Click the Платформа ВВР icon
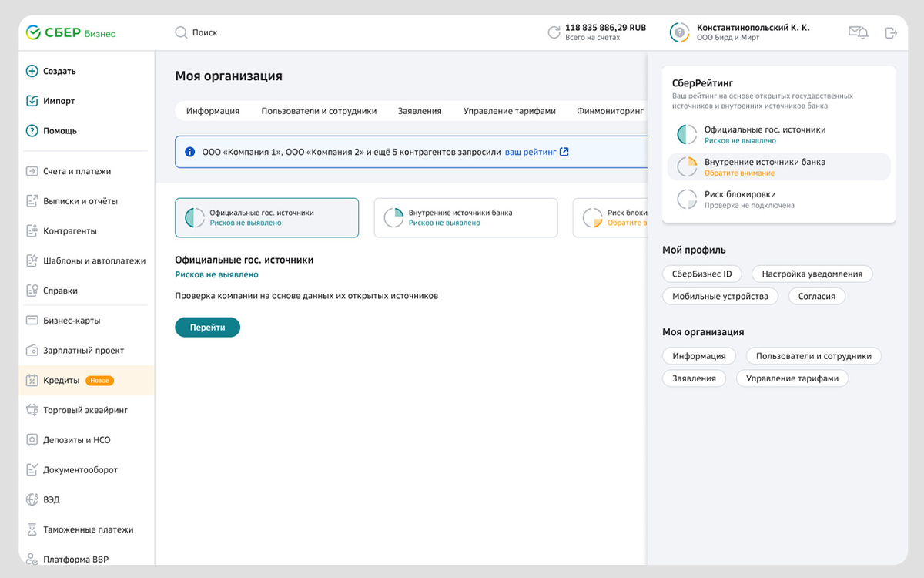 [32, 559]
